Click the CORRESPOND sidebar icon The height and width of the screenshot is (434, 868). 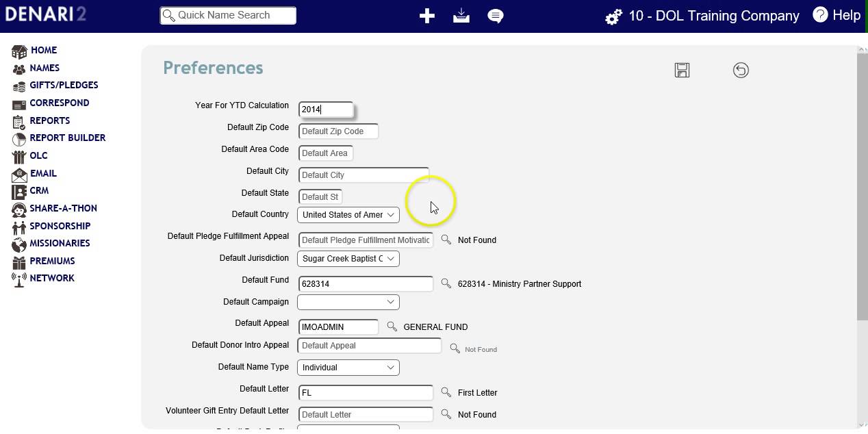point(19,104)
